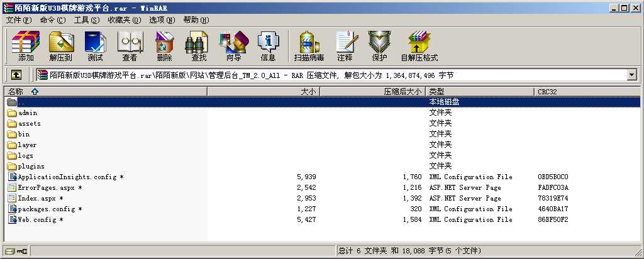644x259 pixels.
Task: Select Index.aspx file name
Action: [x=40, y=198]
